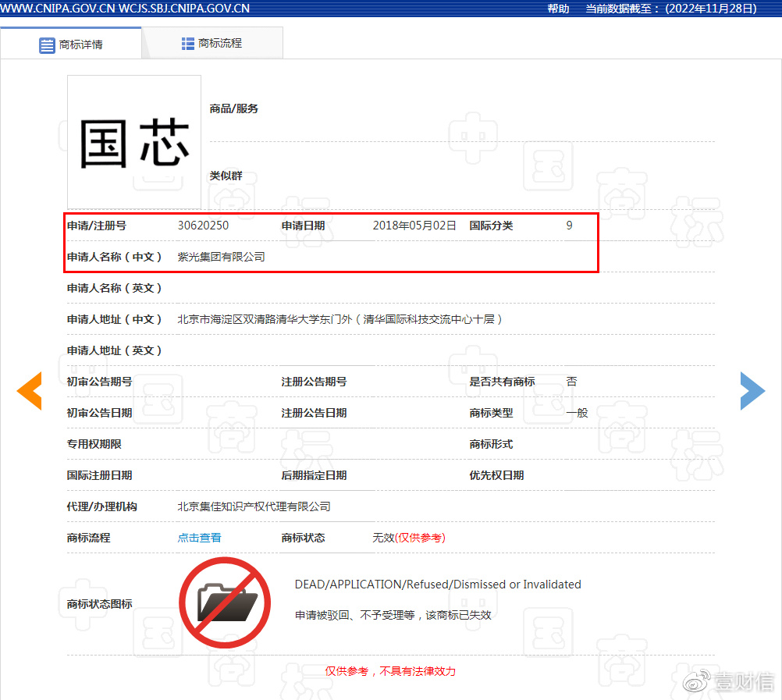Click the 优先权日期 label

[496, 475]
